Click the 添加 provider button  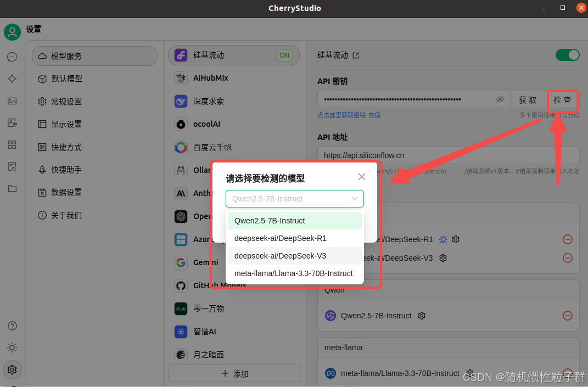(235, 373)
